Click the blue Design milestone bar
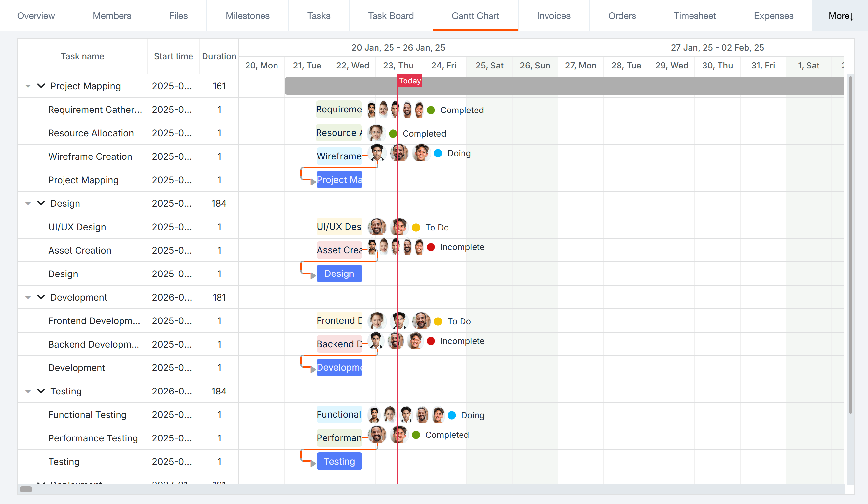 (x=339, y=274)
